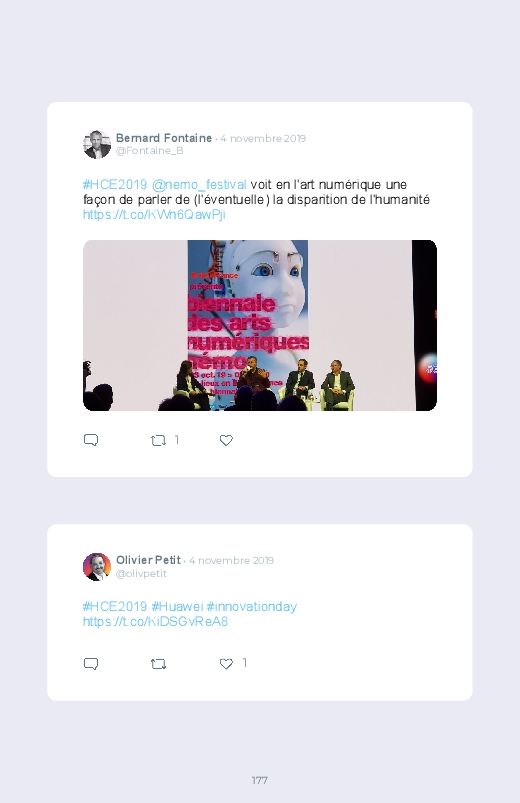Retweet Olivier Petit's tweet
520x803 pixels.
pyautogui.click(x=158, y=664)
